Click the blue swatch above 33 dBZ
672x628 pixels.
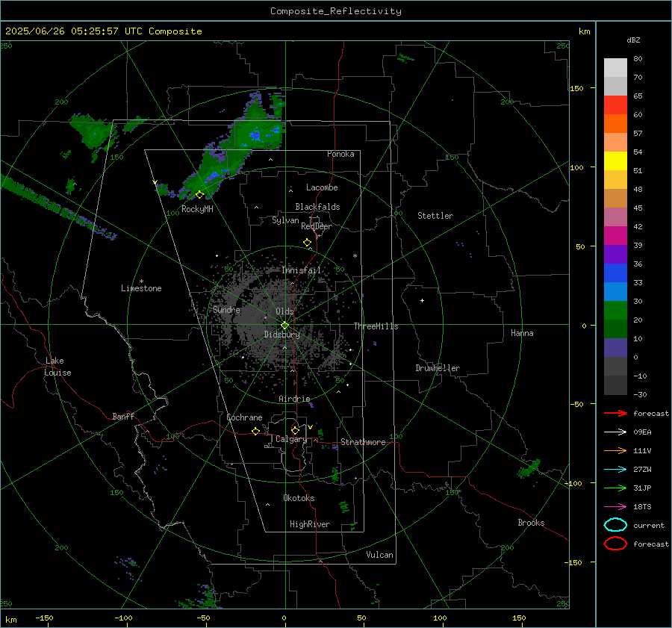[615, 273]
